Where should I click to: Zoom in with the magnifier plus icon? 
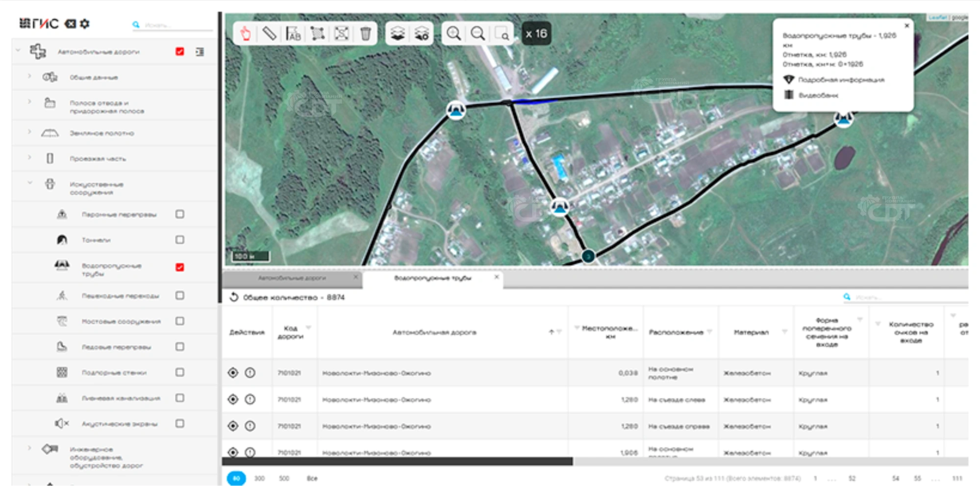[453, 34]
